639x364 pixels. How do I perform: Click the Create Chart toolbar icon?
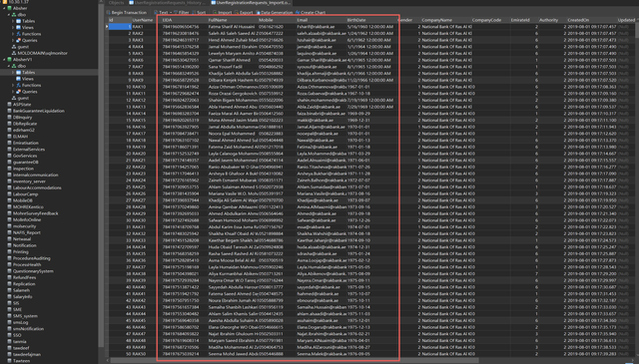[298, 13]
